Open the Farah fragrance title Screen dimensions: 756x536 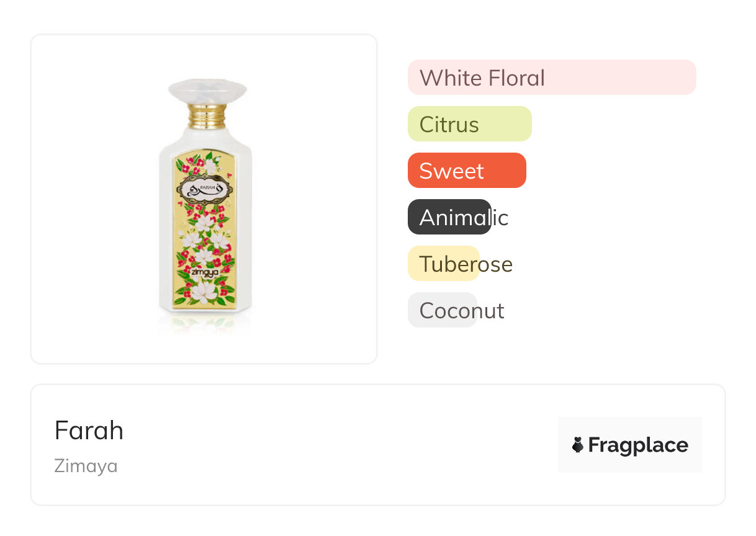coord(89,431)
